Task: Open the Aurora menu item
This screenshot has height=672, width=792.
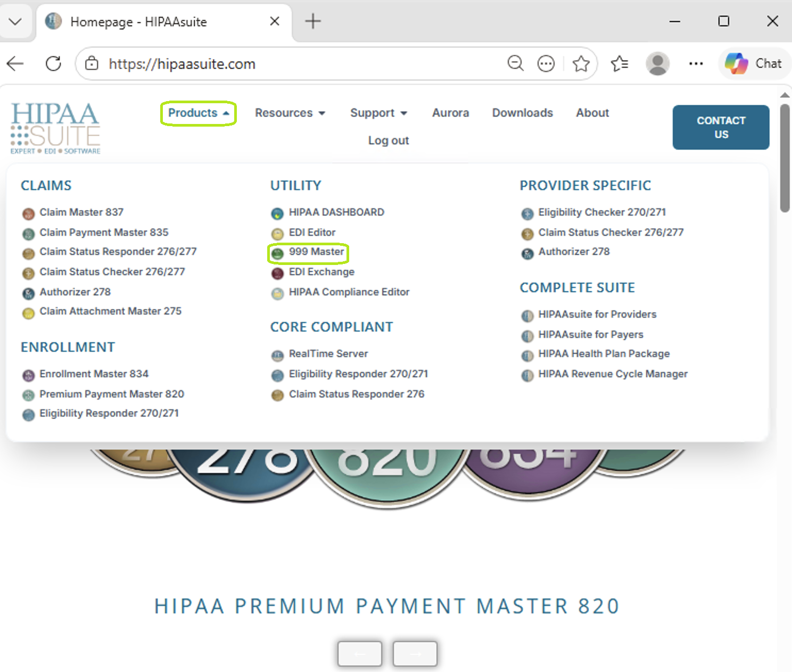Action: point(450,113)
